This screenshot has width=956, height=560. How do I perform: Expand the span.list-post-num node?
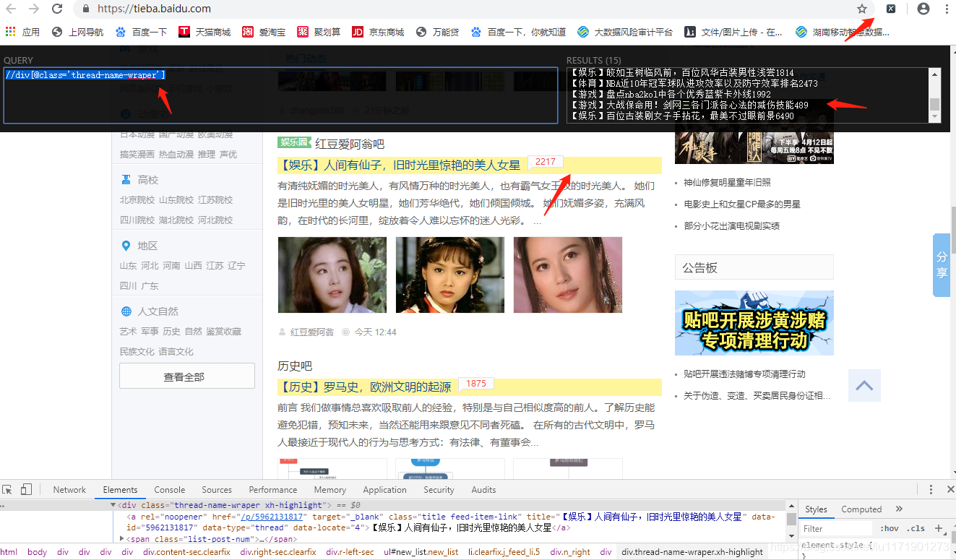click(x=121, y=538)
